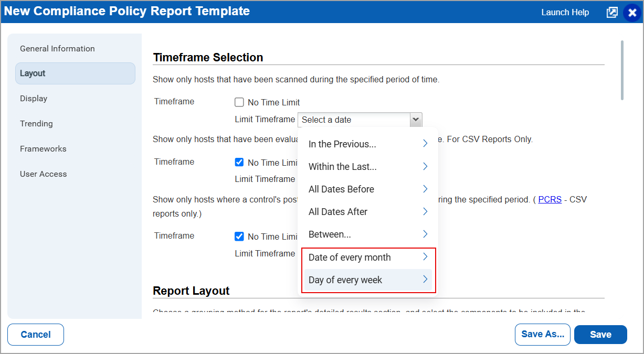The height and width of the screenshot is (354, 644).
Task: Uncheck the second Timeframe 'No Time Limit' checkbox
Action: point(239,163)
